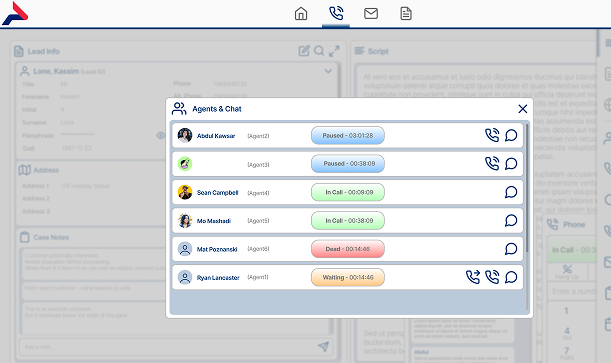Edit lead info with pencil icon

(304, 51)
